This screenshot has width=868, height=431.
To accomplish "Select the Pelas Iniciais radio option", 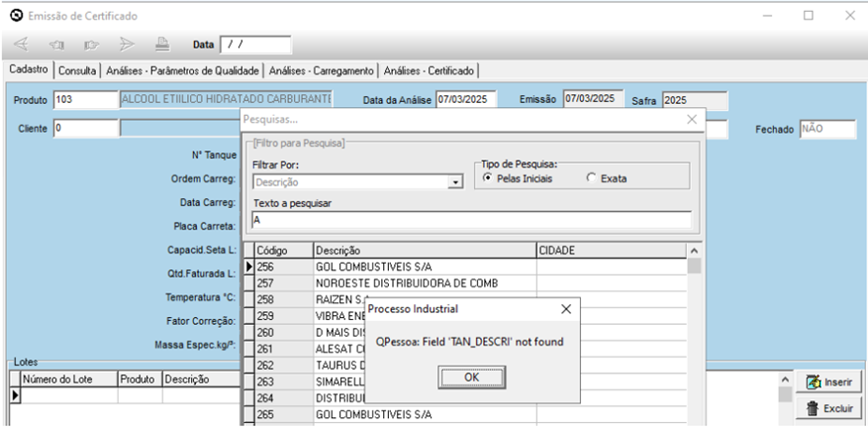I will (x=519, y=178).
